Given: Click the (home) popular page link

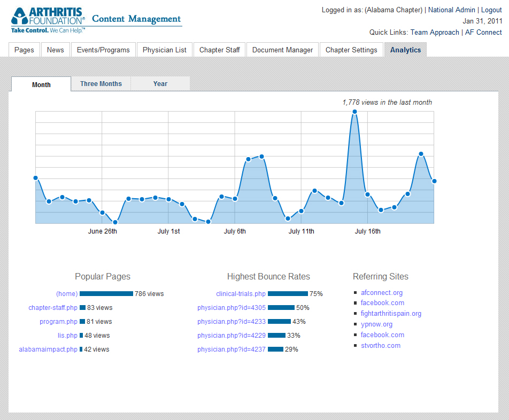Looking at the screenshot, I should pyautogui.click(x=67, y=293).
